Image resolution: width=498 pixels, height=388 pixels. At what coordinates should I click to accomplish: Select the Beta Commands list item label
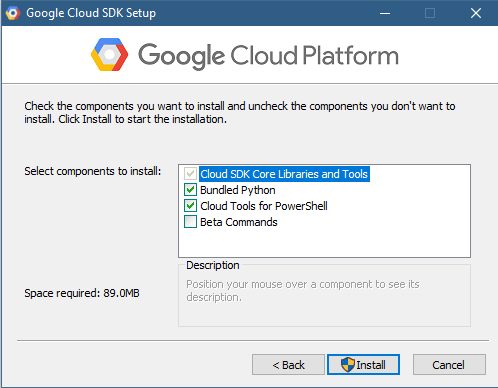pos(239,222)
